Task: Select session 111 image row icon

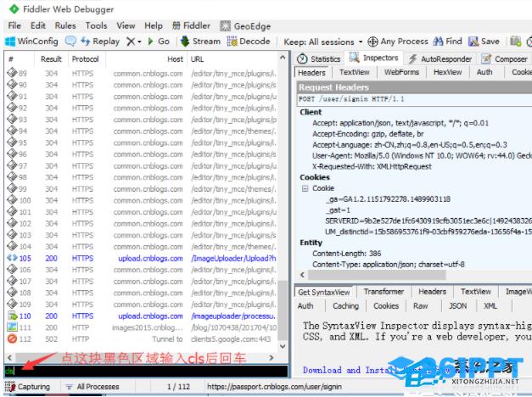Action: click(x=12, y=327)
